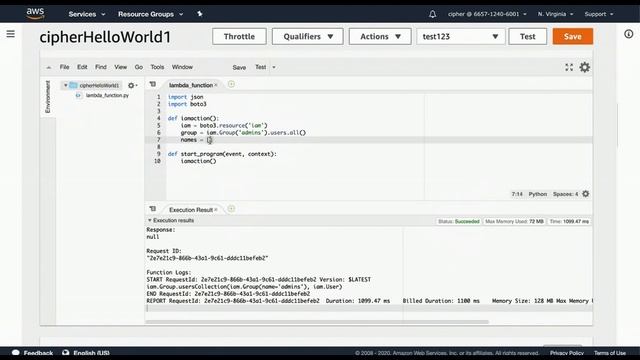Switch to the Execution Result tab
This screenshot has height=360, width=640.
191,209
